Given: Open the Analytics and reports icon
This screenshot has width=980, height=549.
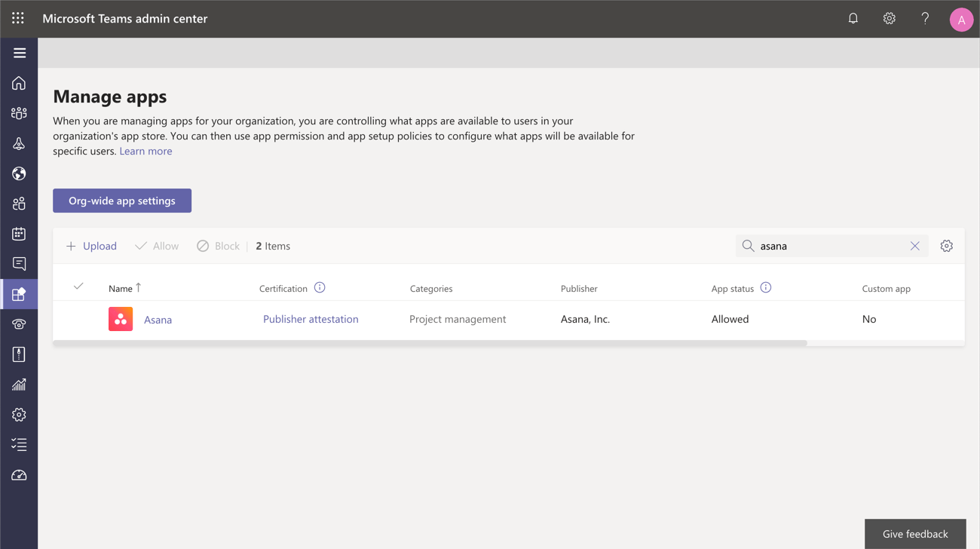Looking at the screenshot, I should [19, 385].
